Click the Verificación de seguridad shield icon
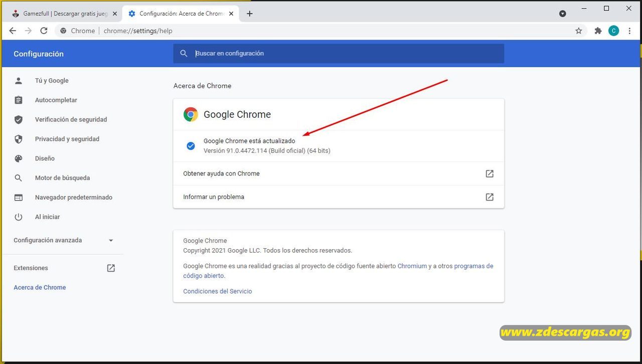Image resolution: width=642 pixels, height=364 pixels. pyautogui.click(x=19, y=119)
